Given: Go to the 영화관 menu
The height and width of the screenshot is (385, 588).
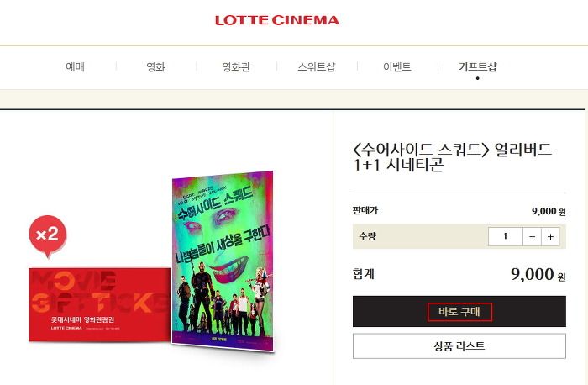Looking at the screenshot, I should (x=236, y=66).
